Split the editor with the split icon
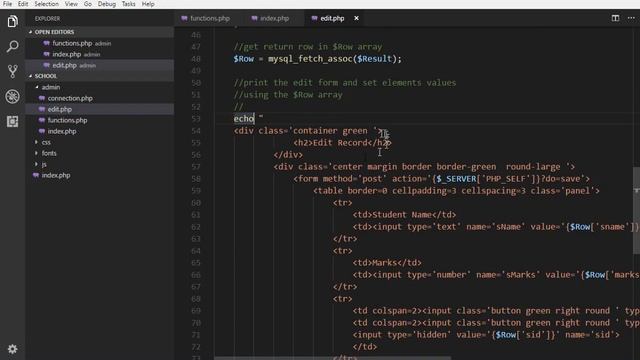Viewport: 640px width, 360px height. (615, 18)
